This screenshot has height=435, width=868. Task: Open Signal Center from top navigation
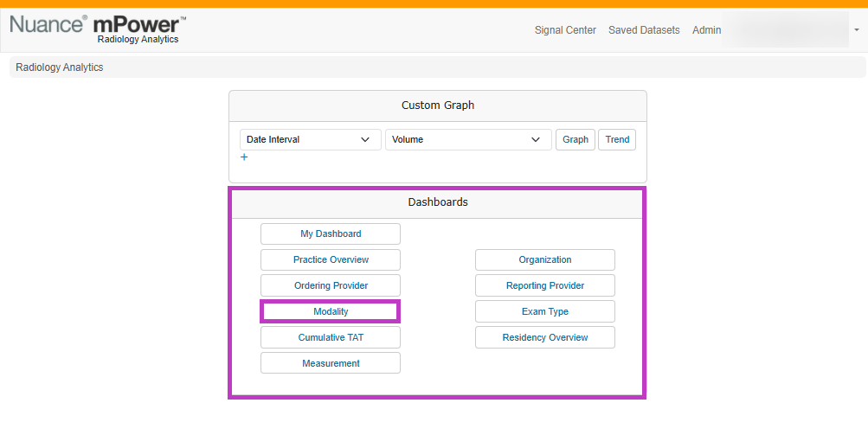click(565, 30)
